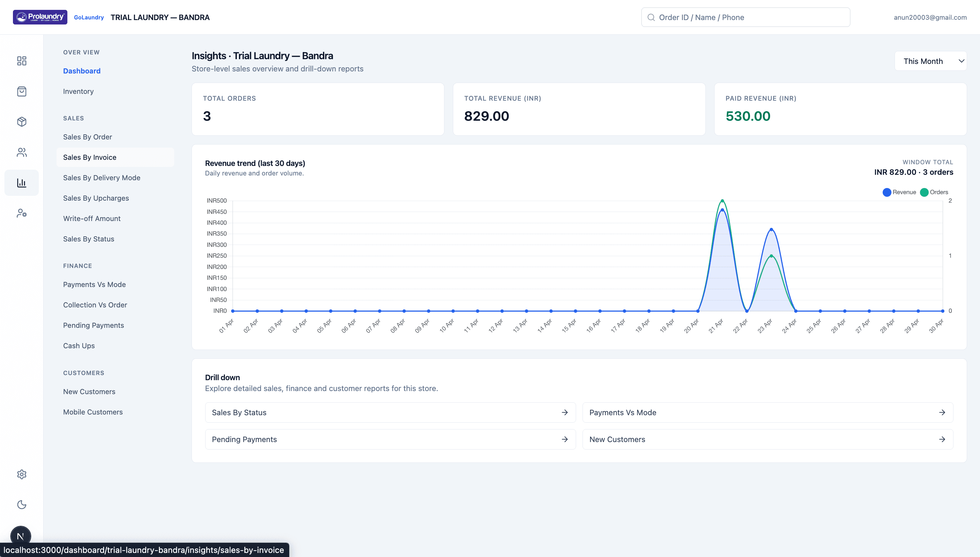Open the bar-chart insights icon

[x=21, y=183]
